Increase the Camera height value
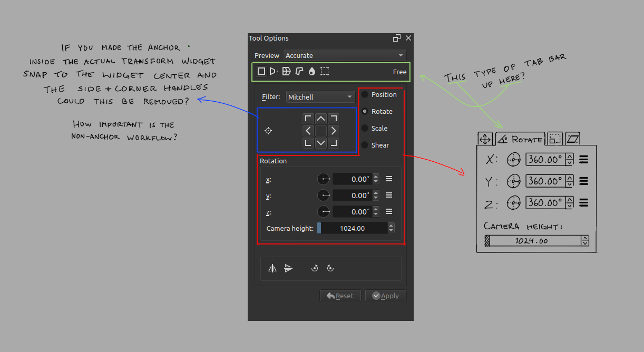644x352 pixels. 391,226
